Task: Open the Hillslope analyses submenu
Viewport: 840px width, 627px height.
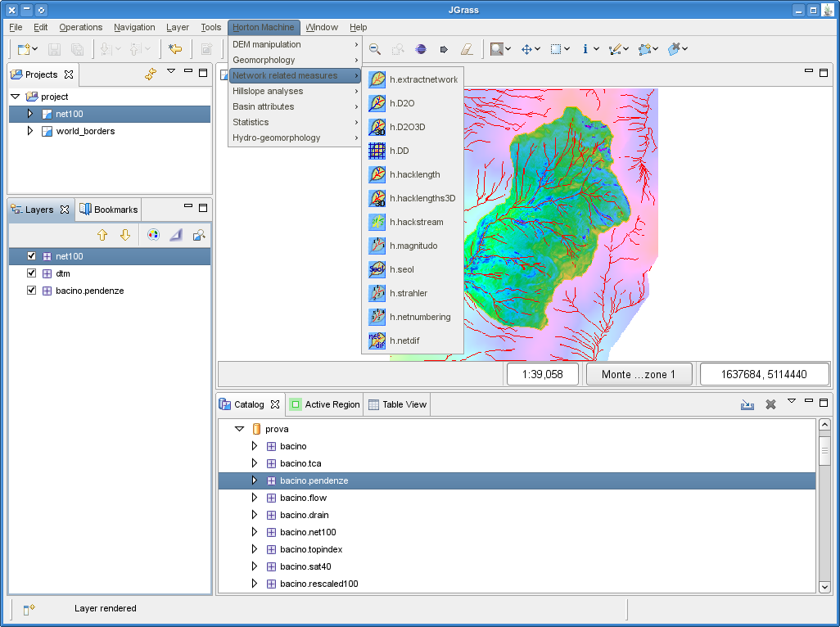Action: (268, 91)
